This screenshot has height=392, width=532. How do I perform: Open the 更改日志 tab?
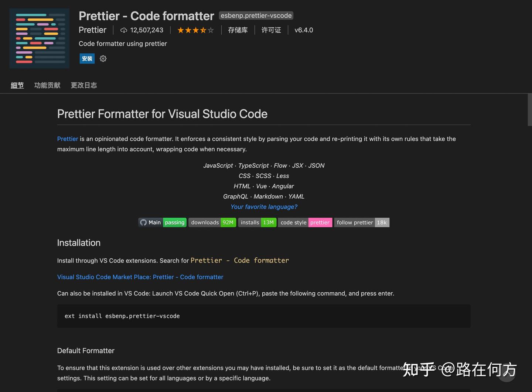click(x=83, y=85)
